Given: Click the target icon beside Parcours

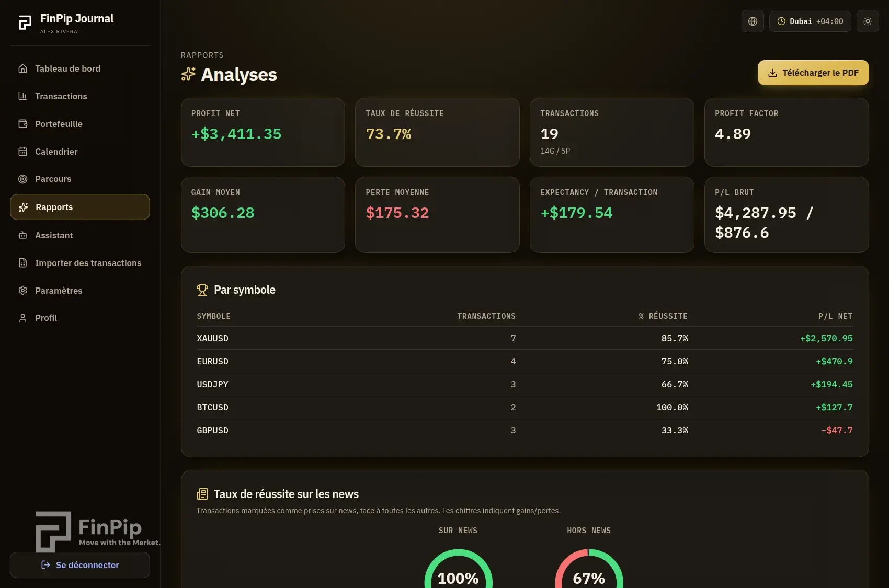Looking at the screenshot, I should 22,179.
